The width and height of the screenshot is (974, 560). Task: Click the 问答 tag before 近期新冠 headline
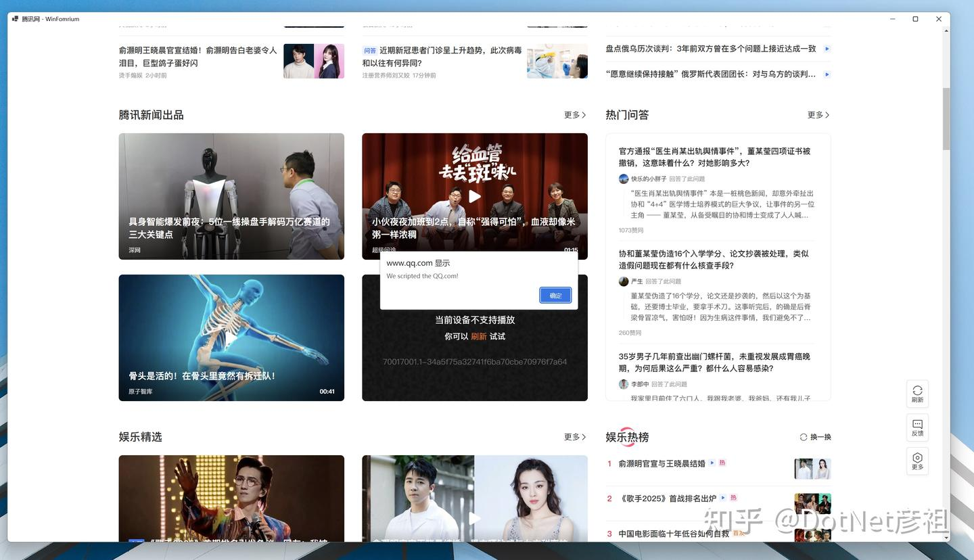(x=370, y=51)
